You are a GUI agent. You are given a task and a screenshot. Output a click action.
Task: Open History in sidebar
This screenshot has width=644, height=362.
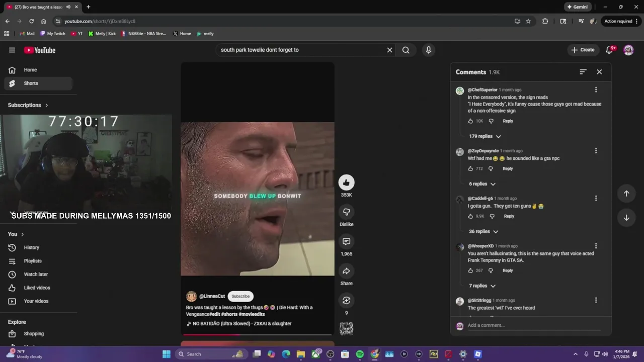38,247
